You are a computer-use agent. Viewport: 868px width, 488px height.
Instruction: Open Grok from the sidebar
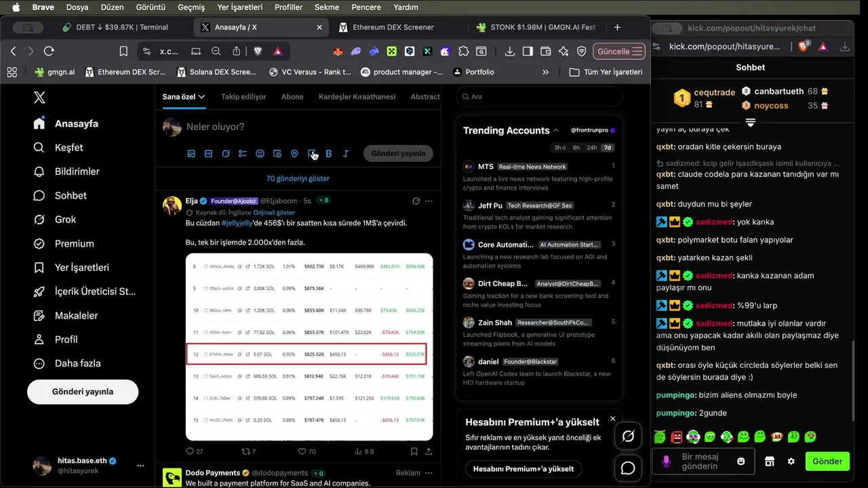(x=54, y=220)
